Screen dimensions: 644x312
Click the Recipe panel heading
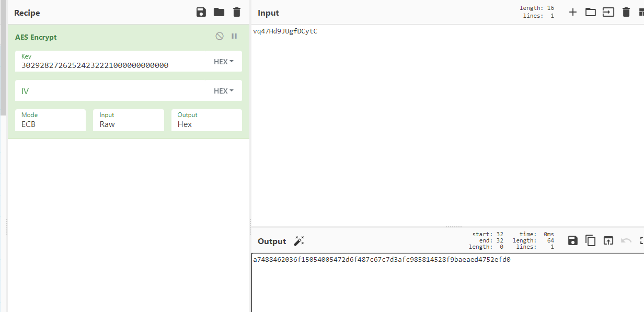(27, 13)
